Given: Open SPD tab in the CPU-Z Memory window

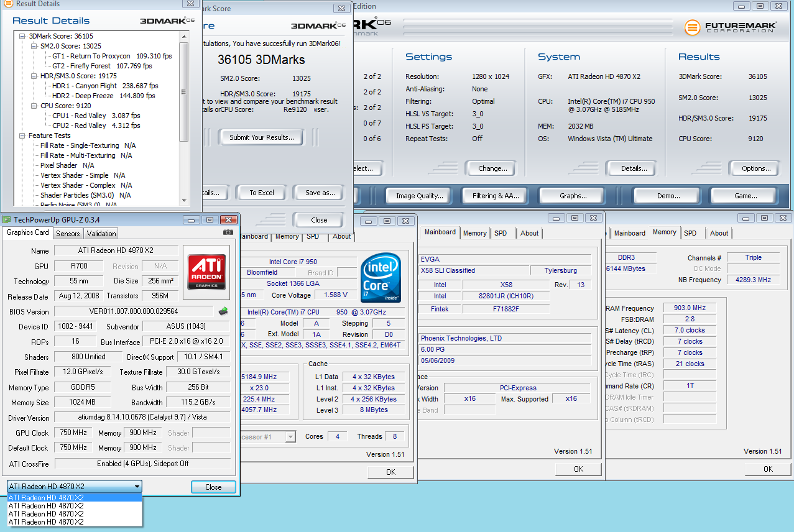Looking at the screenshot, I should pyautogui.click(x=691, y=233).
